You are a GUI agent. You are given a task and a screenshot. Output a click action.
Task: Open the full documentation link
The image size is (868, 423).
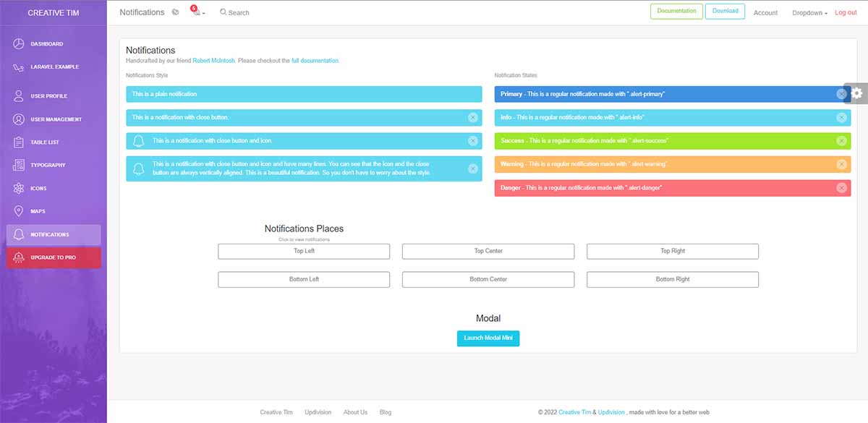click(x=314, y=60)
